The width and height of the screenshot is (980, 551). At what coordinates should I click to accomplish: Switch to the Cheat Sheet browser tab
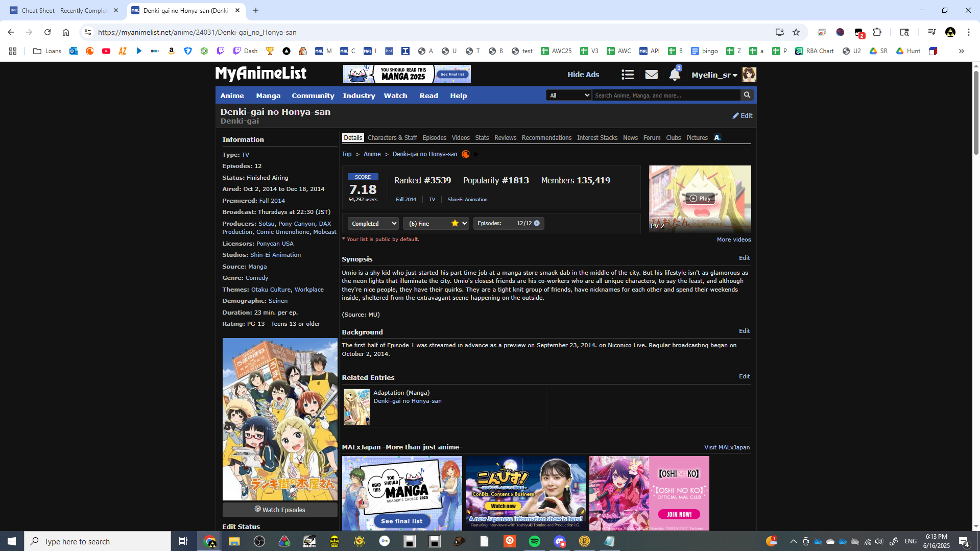pos(63,10)
